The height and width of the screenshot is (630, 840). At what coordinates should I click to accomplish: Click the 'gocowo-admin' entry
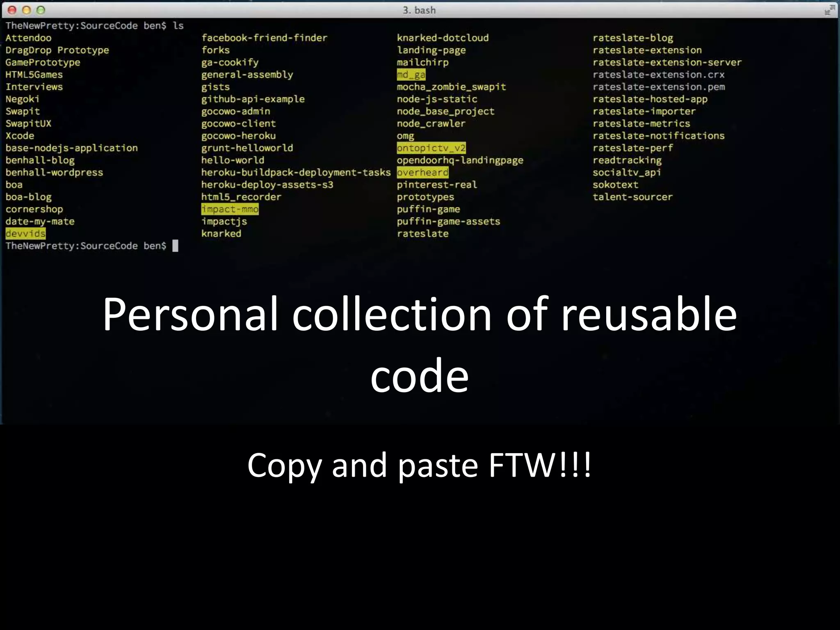click(x=235, y=111)
